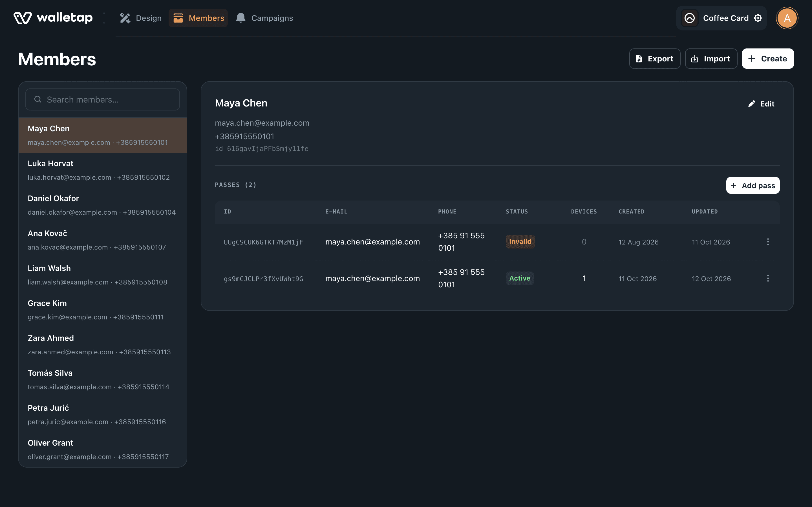Open Coffee Card settings gear
The height and width of the screenshot is (507, 812).
(x=758, y=18)
